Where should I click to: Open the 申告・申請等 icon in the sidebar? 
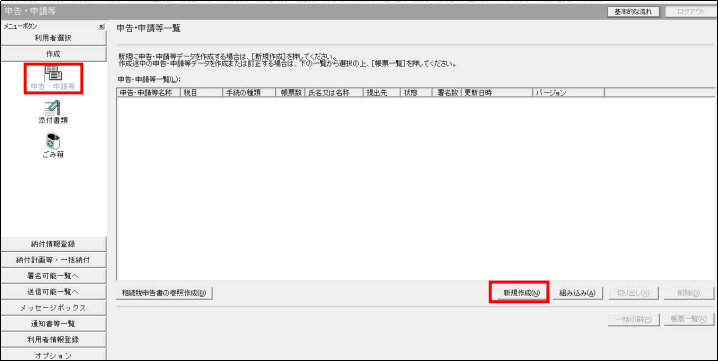point(54,78)
